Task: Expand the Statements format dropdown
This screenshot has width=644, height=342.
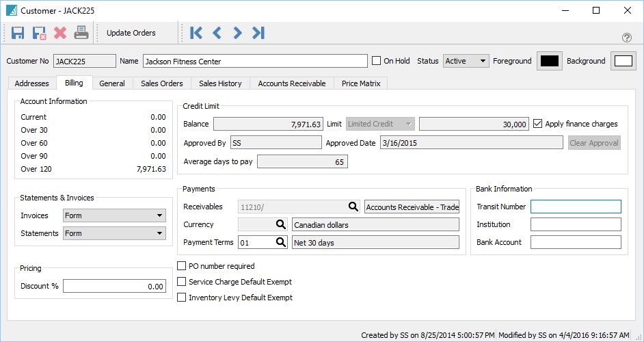Action: [113, 233]
